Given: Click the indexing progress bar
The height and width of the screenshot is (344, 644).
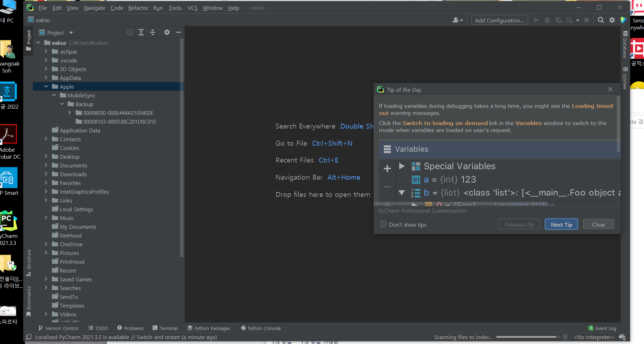Looking at the screenshot, I should 528,337.
